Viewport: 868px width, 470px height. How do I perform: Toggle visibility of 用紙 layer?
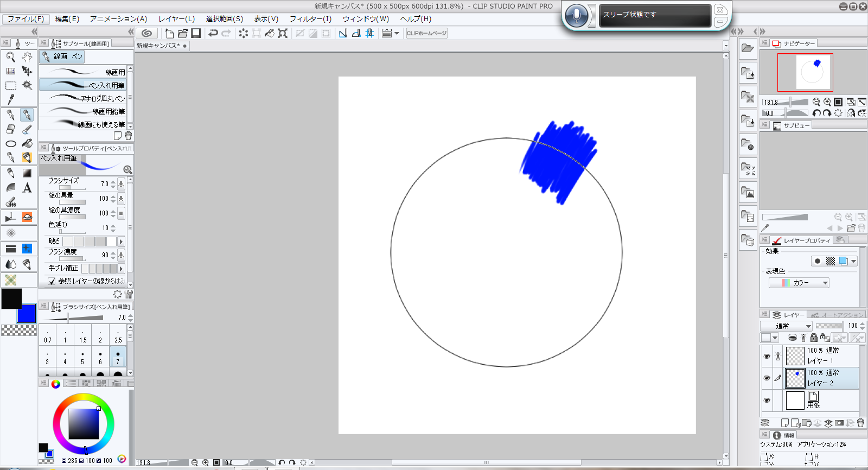click(x=767, y=401)
